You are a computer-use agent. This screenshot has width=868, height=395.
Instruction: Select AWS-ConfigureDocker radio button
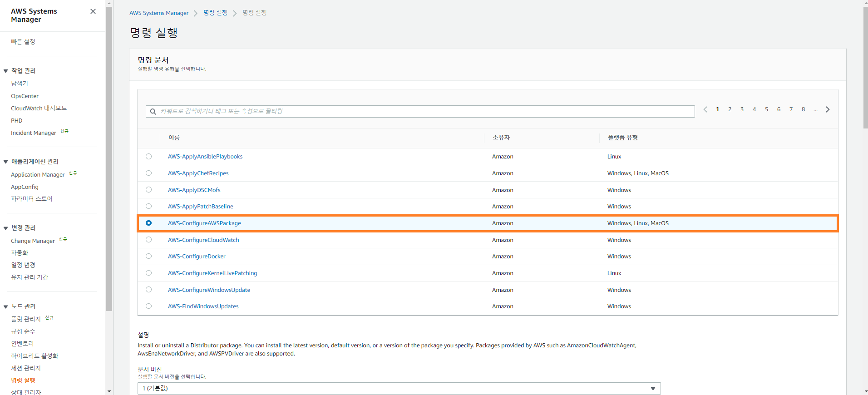tap(148, 256)
